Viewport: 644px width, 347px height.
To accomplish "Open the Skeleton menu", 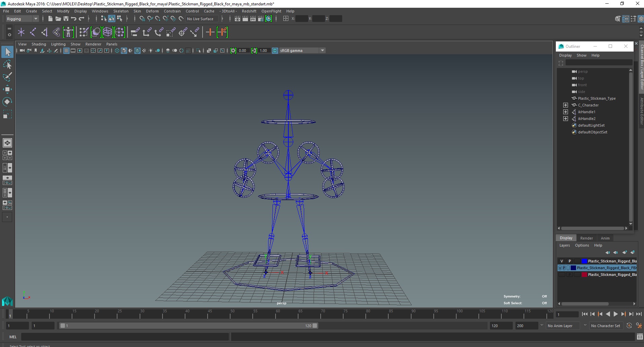I will point(121,11).
